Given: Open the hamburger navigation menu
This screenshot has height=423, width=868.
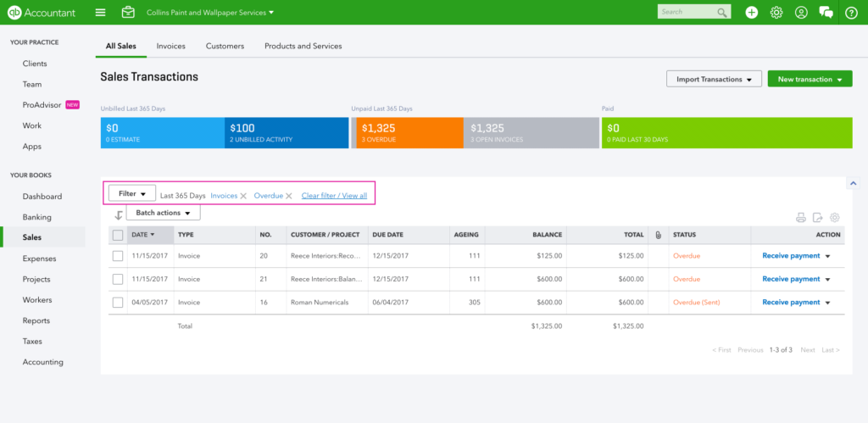Looking at the screenshot, I should coord(101,13).
